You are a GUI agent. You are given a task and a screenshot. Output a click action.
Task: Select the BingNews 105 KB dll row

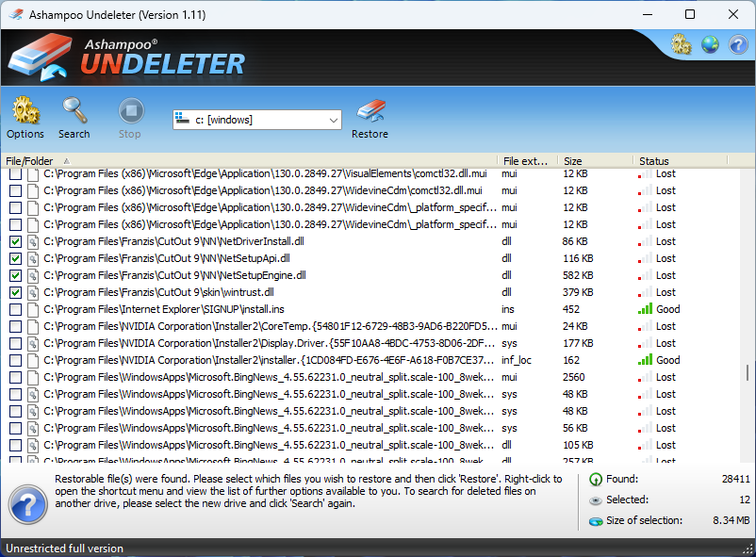371,445
